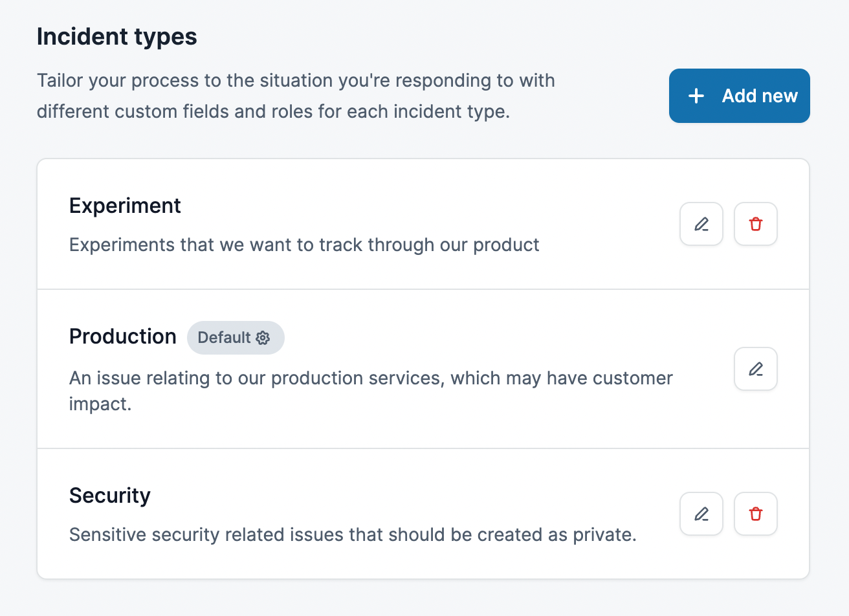This screenshot has width=849, height=616.
Task: Delete the Security incident type
Action: pyautogui.click(x=756, y=514)
